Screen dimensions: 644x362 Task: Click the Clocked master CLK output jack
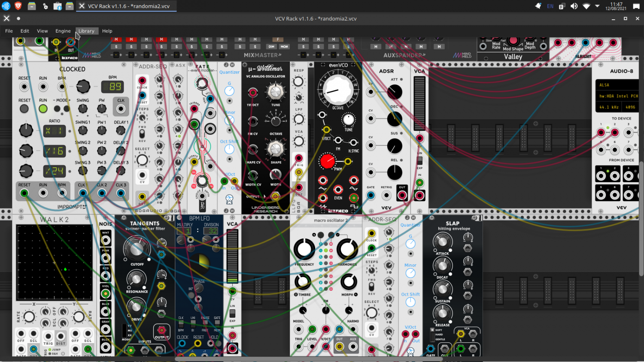[x=121, y=109]
